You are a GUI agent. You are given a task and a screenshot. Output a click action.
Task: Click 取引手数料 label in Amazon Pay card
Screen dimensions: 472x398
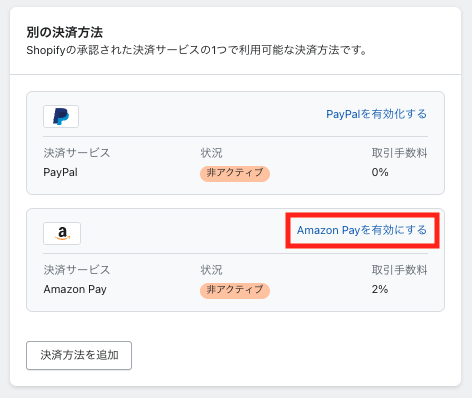click(x=399, y=270)
